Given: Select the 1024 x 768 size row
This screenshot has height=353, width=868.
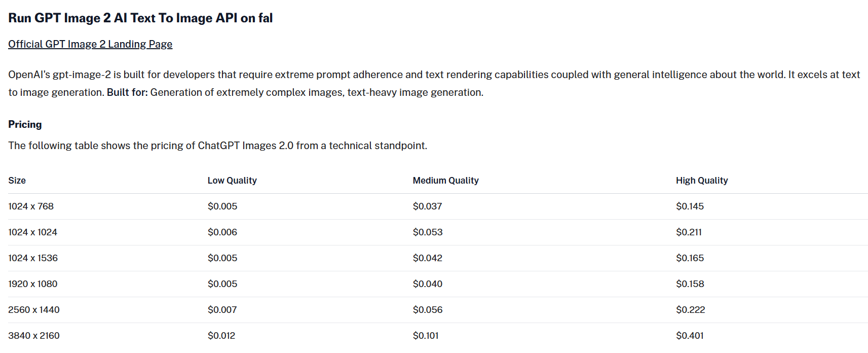Looking at the screenshot, I should [438, 206].
